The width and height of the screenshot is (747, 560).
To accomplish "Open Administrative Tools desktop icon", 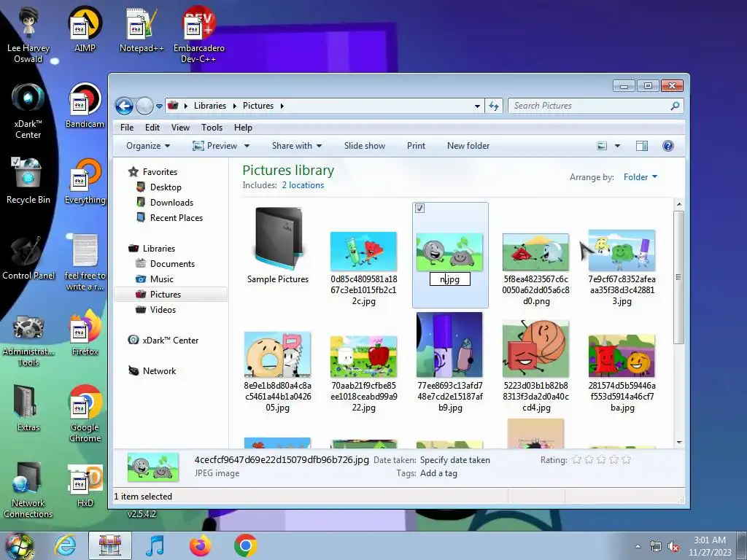I will [x=28, y=341].
